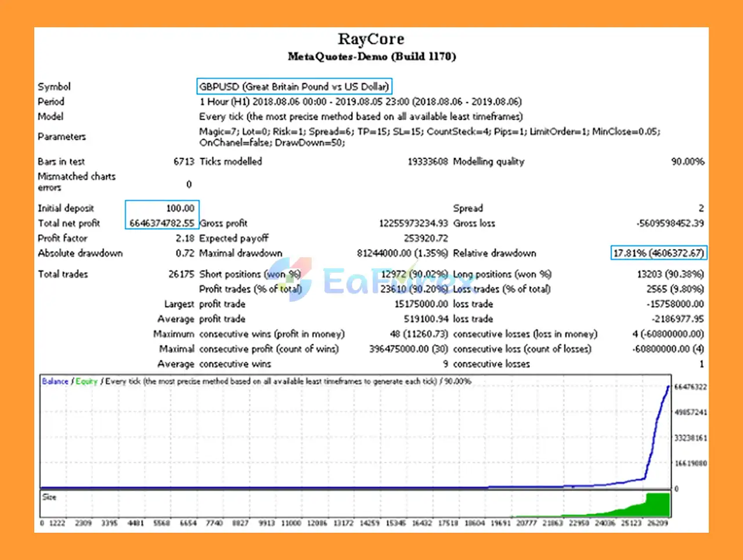Image resolution: width=743 pixels, height=560 pixels.
Task: Click the RayCore report title
Action: pyautogui.click(x=371, y=39)
